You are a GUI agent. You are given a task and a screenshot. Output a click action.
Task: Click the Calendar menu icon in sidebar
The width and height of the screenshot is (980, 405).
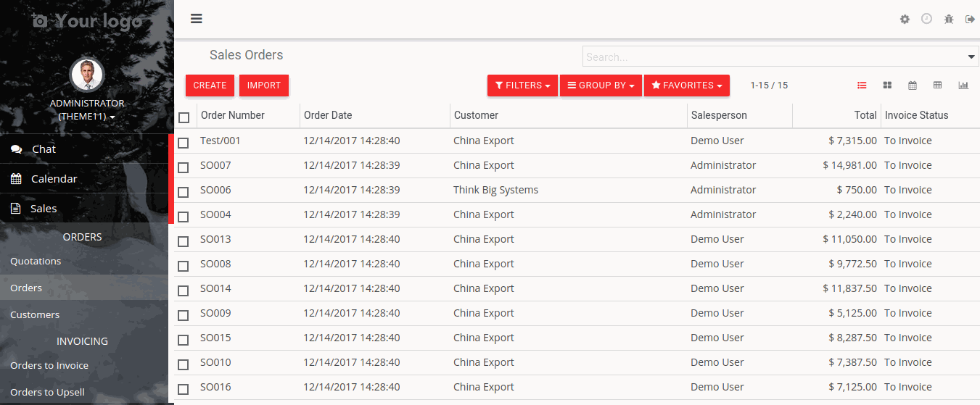point(16,179)
